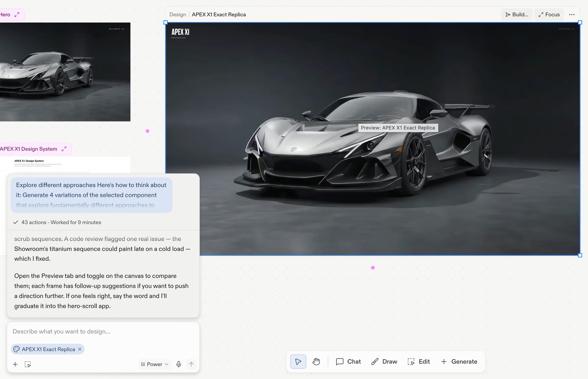
Task: Click the top-left selection handle
Action: click(166, 22)
